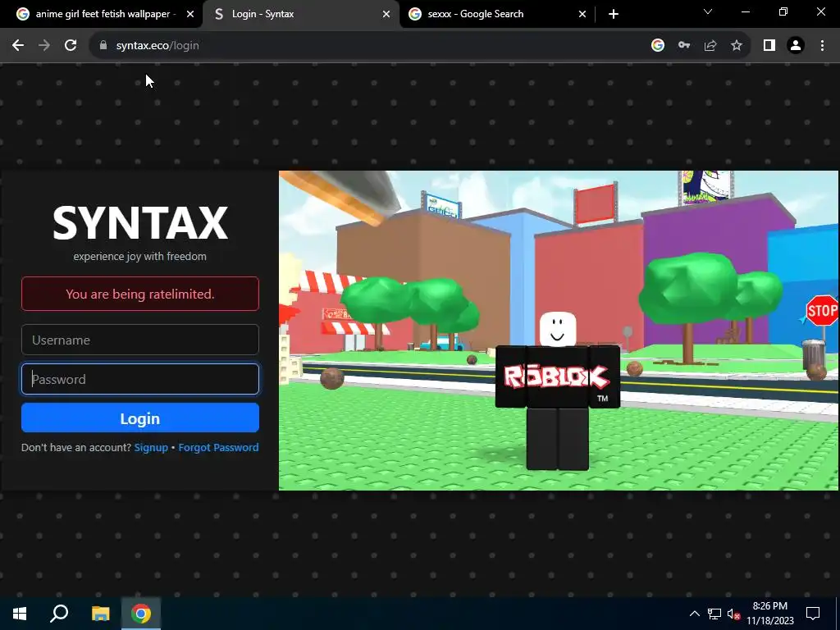Open network status tray icon
840x630 pixels.
point(714,614)
